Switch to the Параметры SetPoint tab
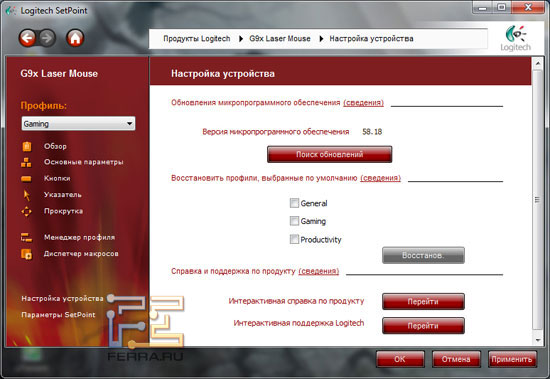The image size is (550, 379). tap(58, 315)
